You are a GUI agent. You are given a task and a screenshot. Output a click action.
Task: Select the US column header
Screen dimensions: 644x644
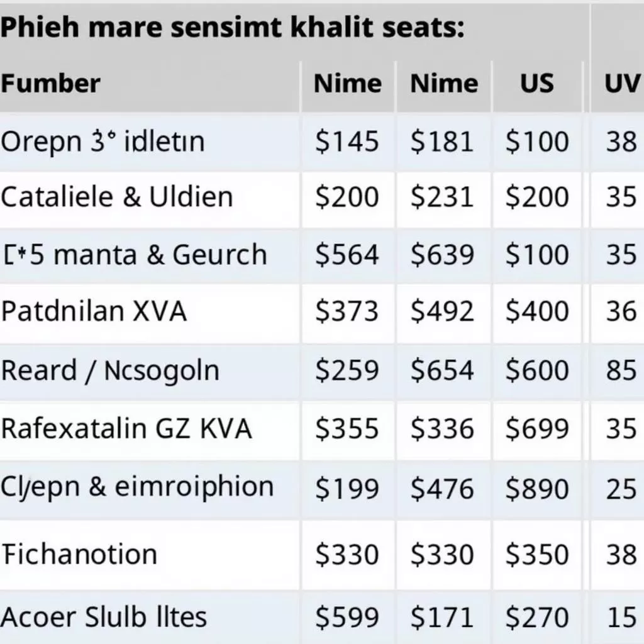pyautogui.click(x=537, y=84)
